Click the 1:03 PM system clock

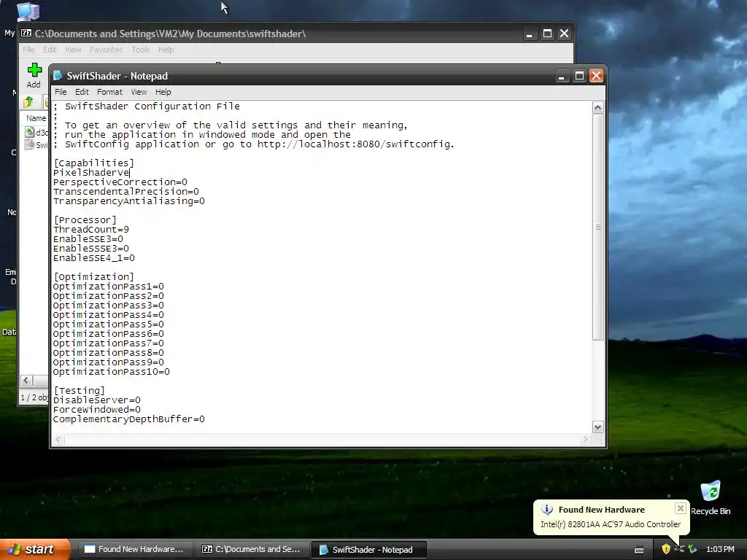click(720, 549)
